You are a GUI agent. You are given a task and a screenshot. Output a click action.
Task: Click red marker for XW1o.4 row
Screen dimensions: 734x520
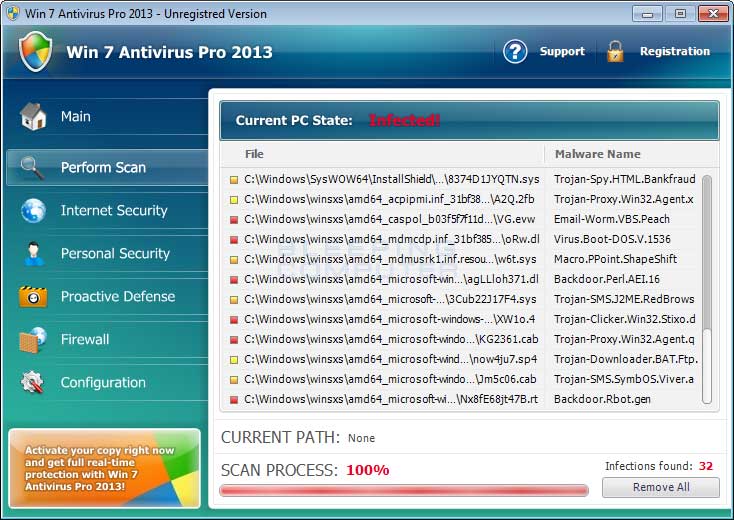234,320
